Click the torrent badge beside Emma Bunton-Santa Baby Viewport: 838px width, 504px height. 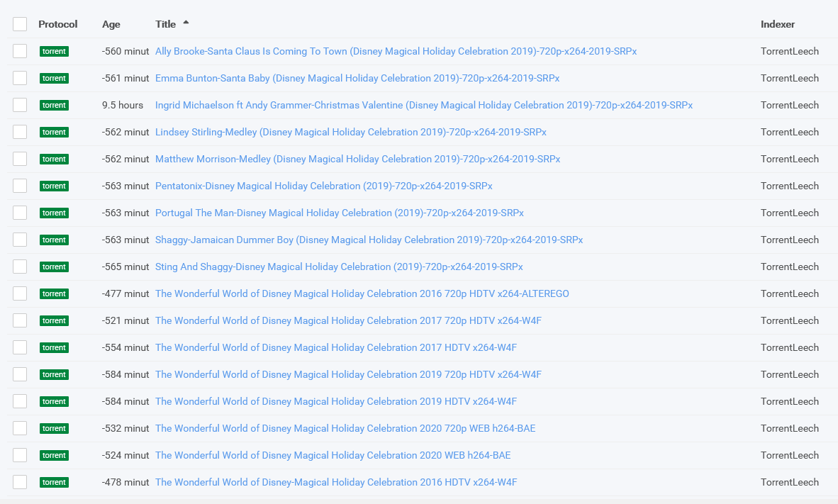coord(54,78)
